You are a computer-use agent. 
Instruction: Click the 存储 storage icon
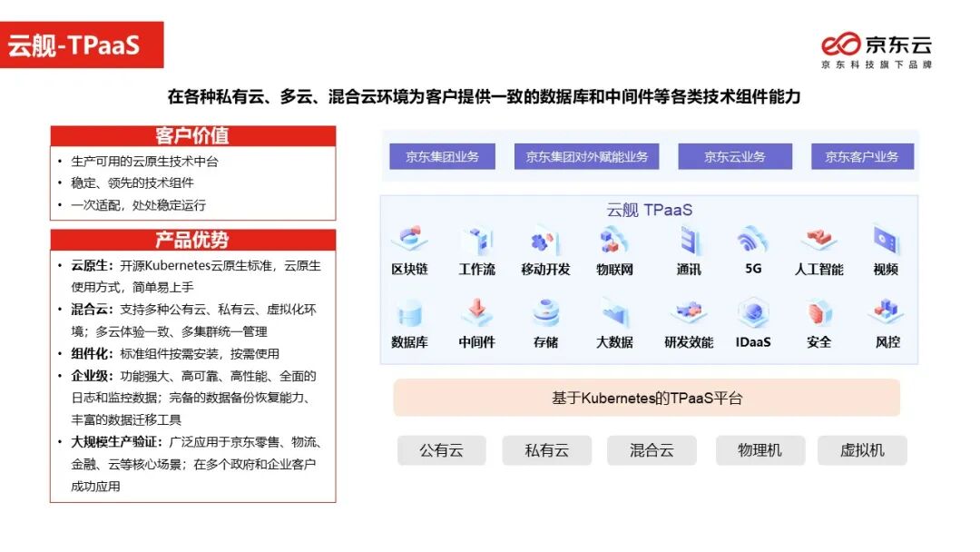click(x=545, y=312)
